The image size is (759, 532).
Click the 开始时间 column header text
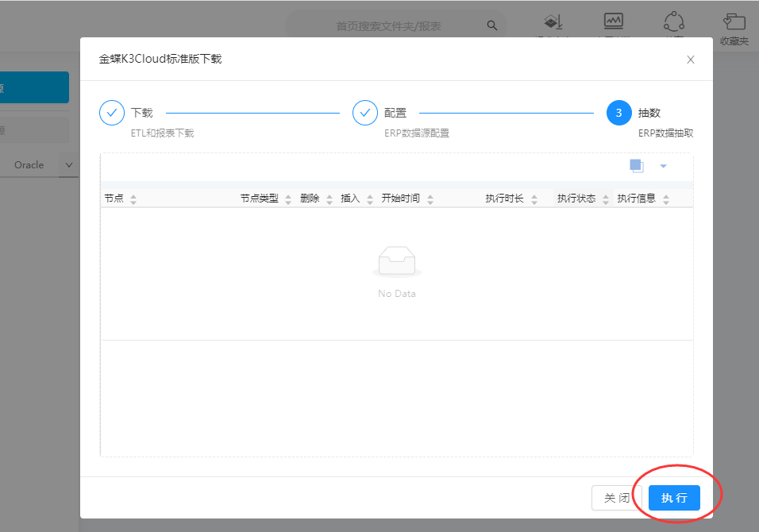(x=401, y=199)
